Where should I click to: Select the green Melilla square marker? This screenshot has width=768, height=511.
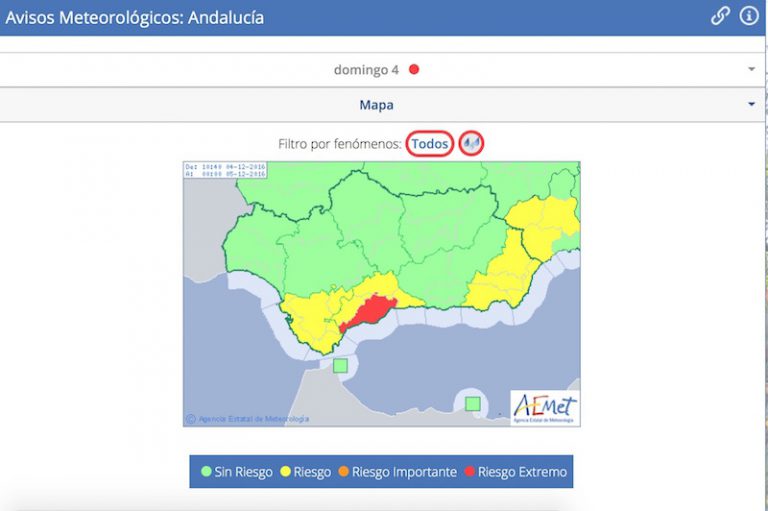click(x=473, y=404)
